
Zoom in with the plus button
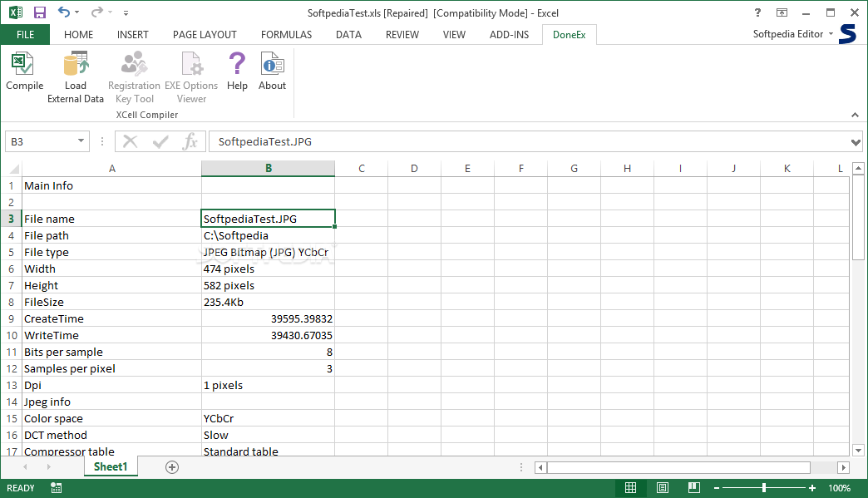(x=812, y=488)
